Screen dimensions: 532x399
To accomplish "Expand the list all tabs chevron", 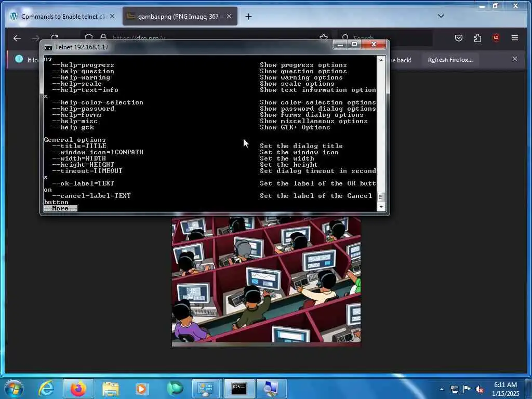I will (441, 16).
